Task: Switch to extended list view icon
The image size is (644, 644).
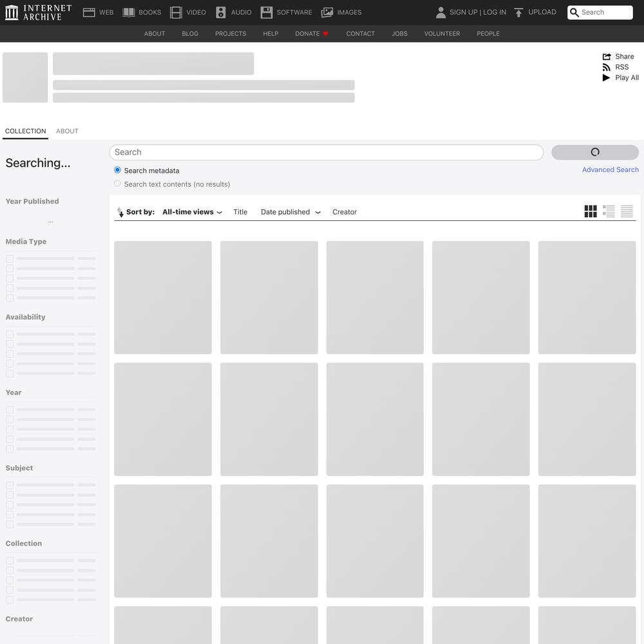Action: click(609, 212)
